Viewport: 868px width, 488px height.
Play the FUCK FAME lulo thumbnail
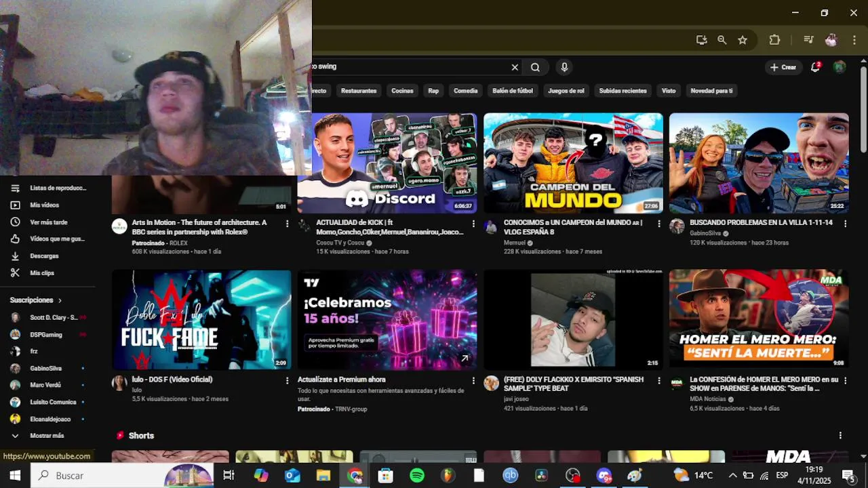pos(201,320)
